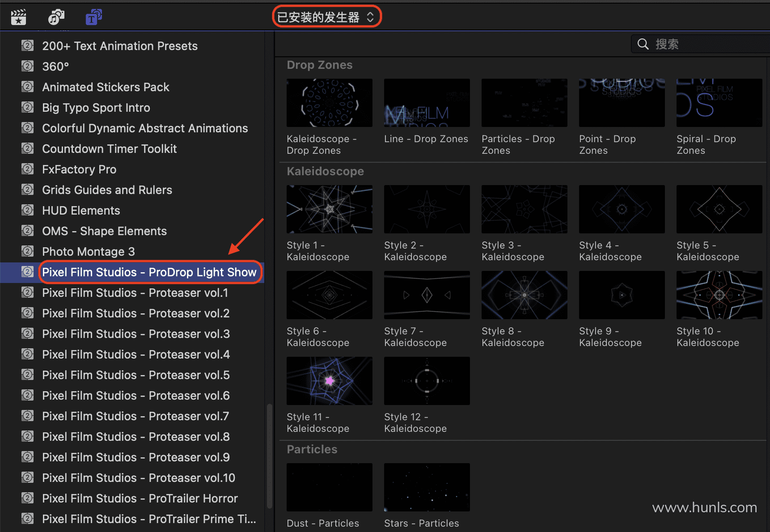Select Pixel Film Studios - Proteaser vol.9
This screenshot has height=532, width=770.
click(132, 457)
